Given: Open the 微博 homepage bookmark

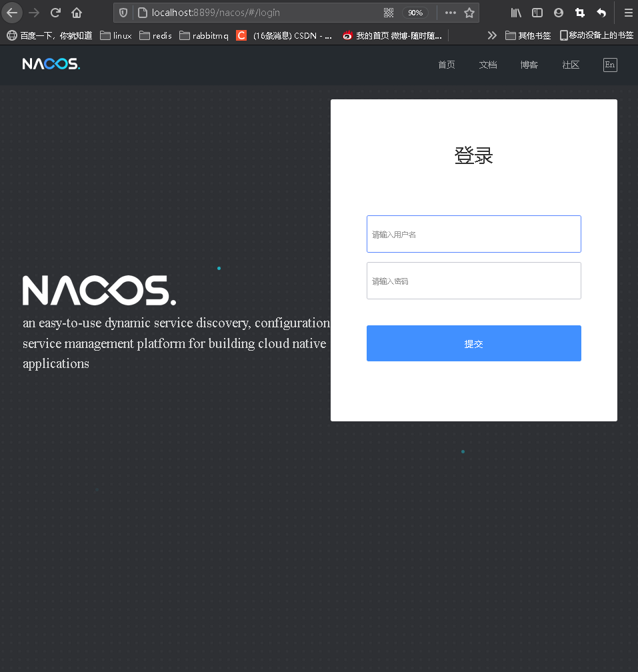Looking at the screenshot, I should coord(392,35).
